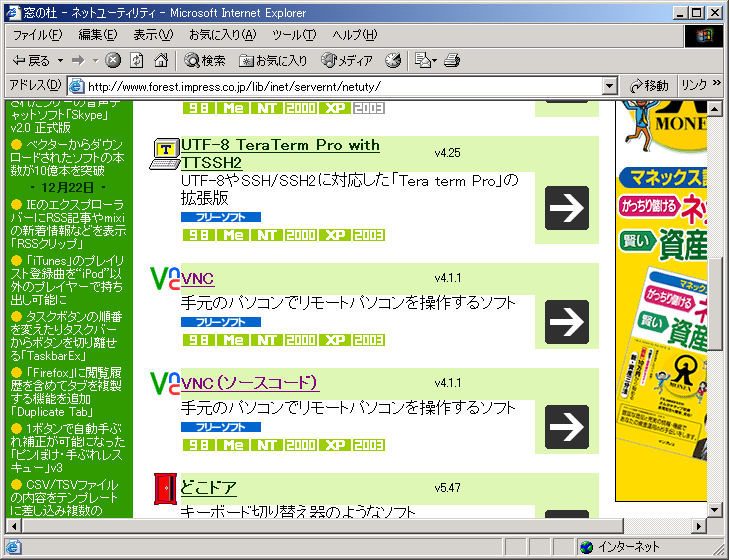The height and width of the screenshot is (560, 729).
Task: Open the お気に入り favorites toolbar button
Action: pyautogui.click(x=273, y=60)
